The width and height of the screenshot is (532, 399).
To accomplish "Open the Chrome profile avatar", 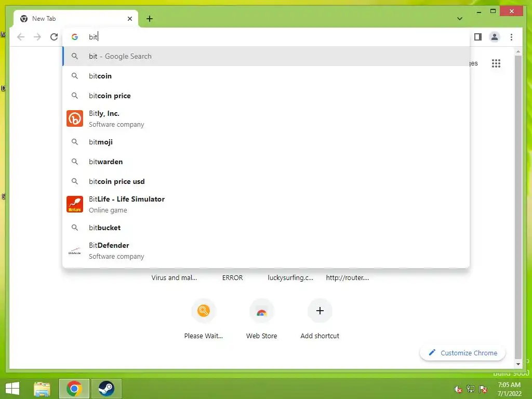I will (x=495, y=37).
